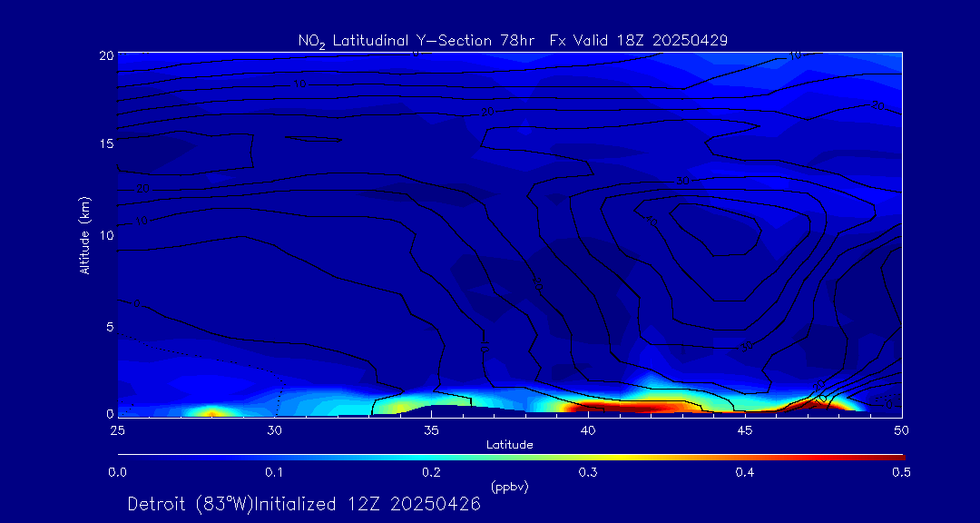This screenshot has width=980, height=523.
Task: Click altitude axis tick label 20
Action: pos(106,55)
